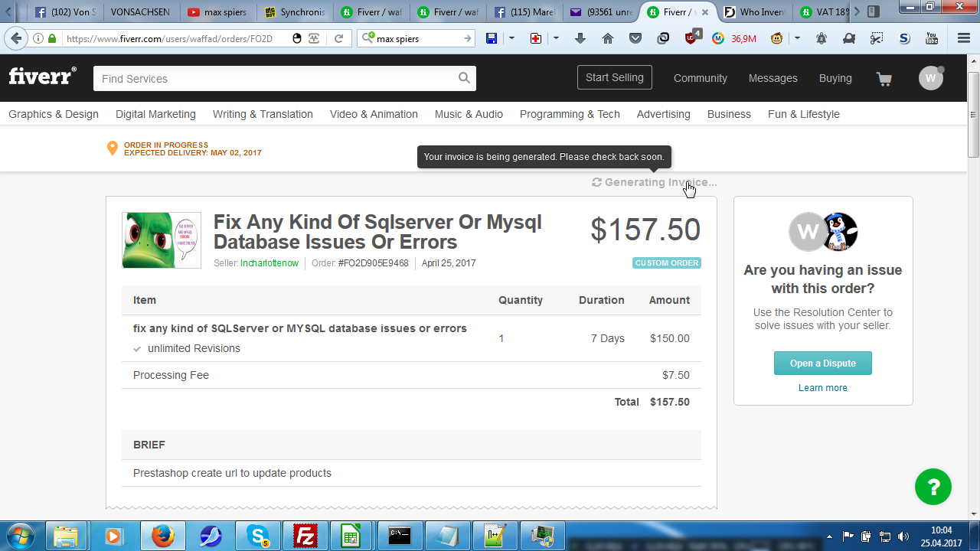This screenshot has width=980, height=551.
Task: Click the blue save floppy toolbar icon
Action: [x=492, y=38]
